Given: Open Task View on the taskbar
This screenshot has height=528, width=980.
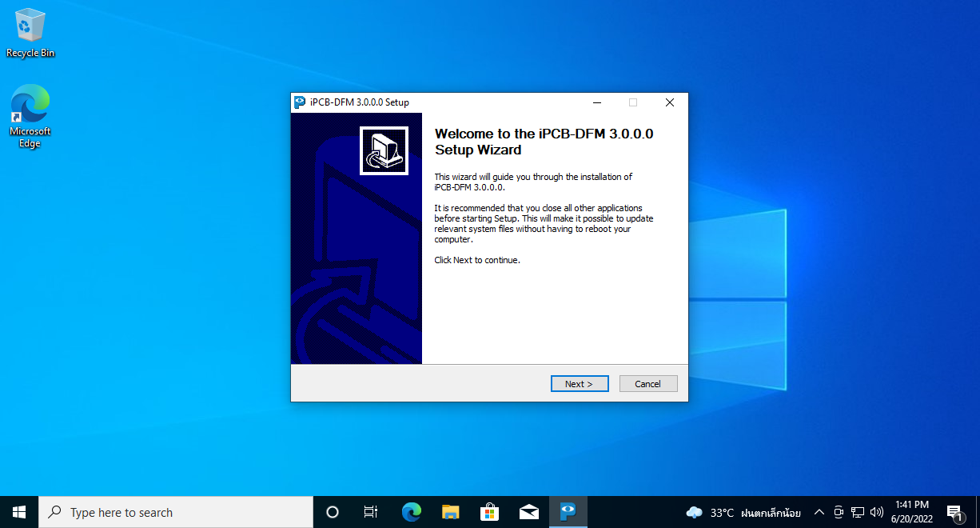Looking at the screenshot, I should tap(371, 512).
